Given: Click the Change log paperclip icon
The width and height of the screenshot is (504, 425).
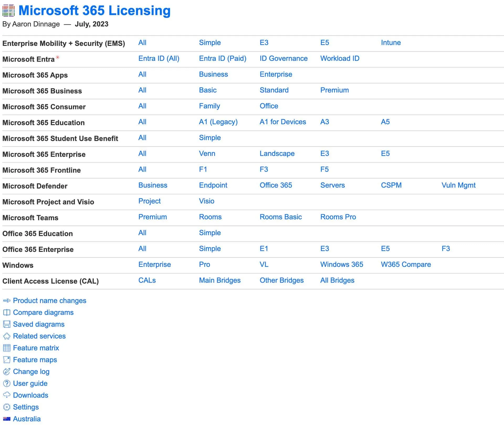Looking at the screenshot, I should pos(7,371).
